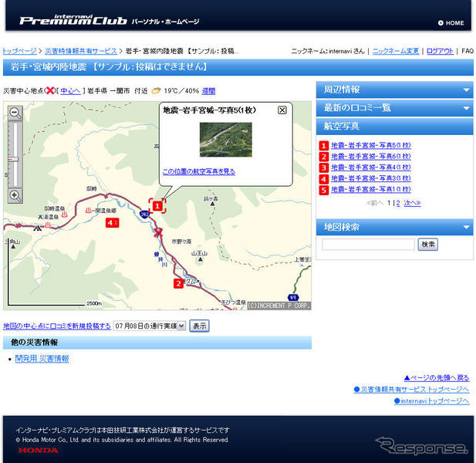Close the 地震-岩手宮城-写真5 popup balloon
This screenshot has height=463, width=476.
[282, 110]
